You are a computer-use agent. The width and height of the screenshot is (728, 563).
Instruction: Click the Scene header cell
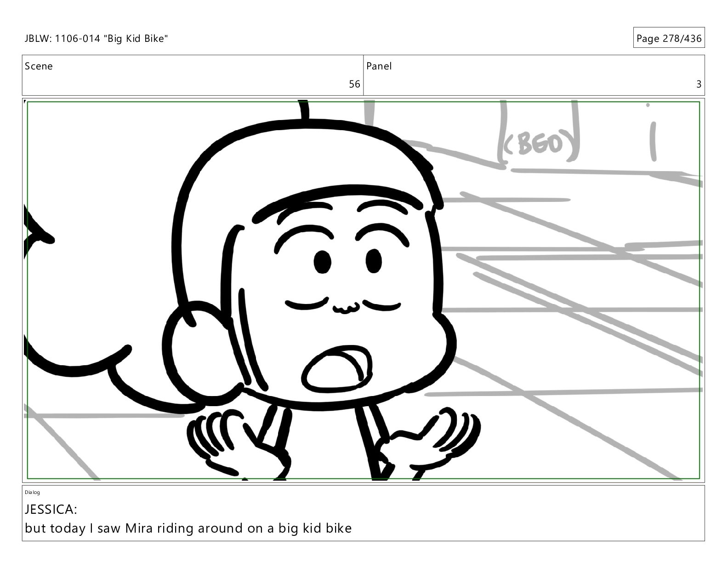click(193, 75)
